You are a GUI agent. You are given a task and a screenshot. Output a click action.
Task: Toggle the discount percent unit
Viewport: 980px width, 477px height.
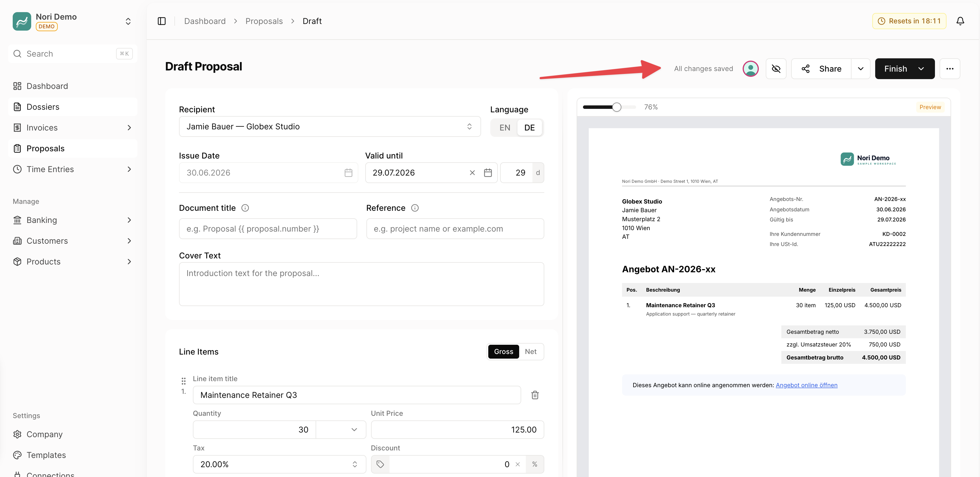[x=534, y=464]
